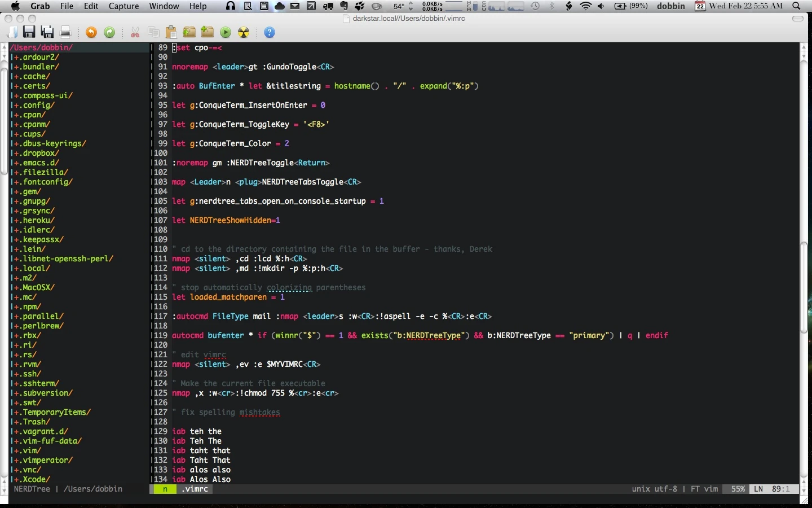Paste using the clipboard toolbar icon
The image size is (812, 508).
click(x=171, y=33)
